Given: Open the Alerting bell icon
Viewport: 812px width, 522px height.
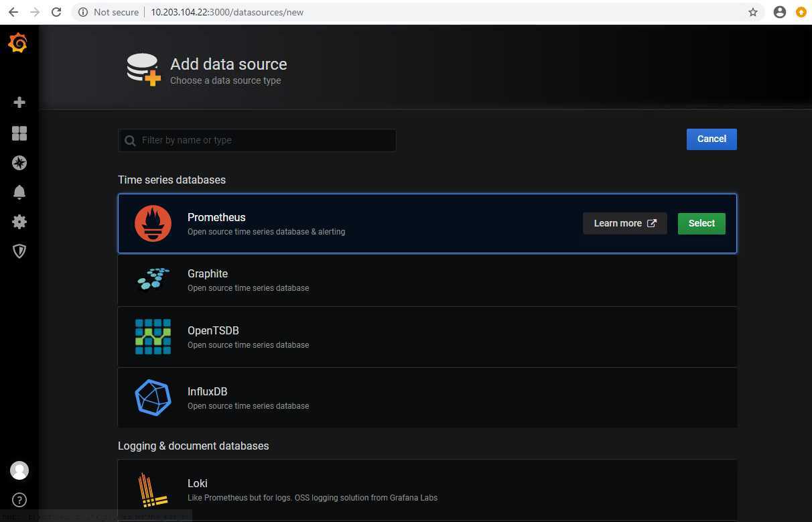Looking at the screenshot, I should click(19, 192).
